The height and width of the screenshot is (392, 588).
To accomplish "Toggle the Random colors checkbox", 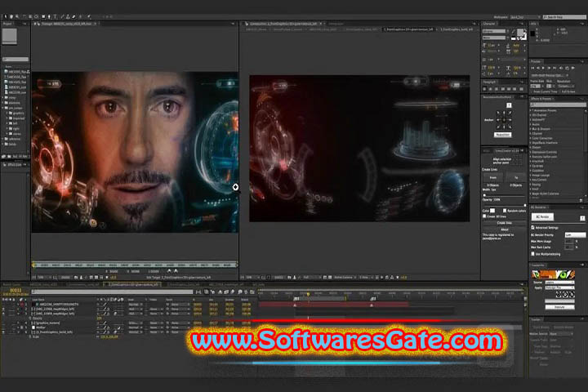I will tap(505, 211).
